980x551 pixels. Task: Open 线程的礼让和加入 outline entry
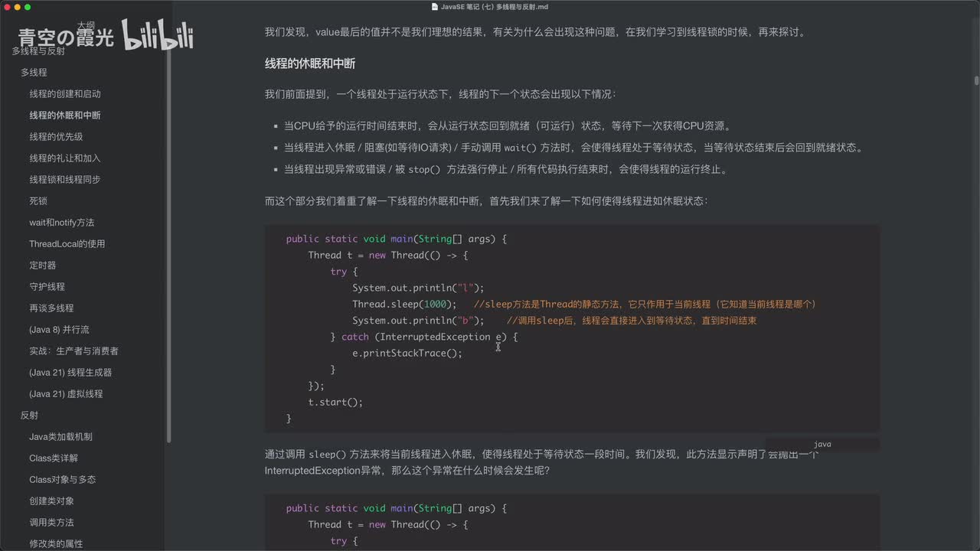tap(65, 158)
